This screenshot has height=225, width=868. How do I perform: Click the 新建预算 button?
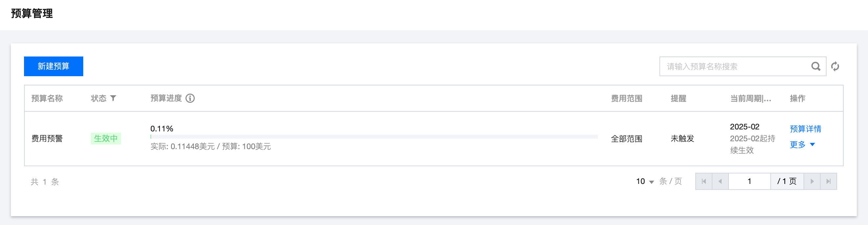click(54, 66)
